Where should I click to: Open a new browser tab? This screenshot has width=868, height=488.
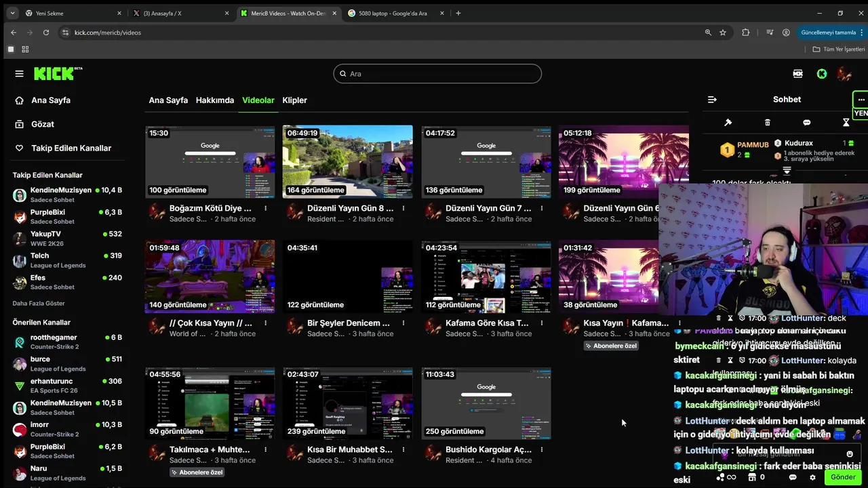[x=458, y=13]
